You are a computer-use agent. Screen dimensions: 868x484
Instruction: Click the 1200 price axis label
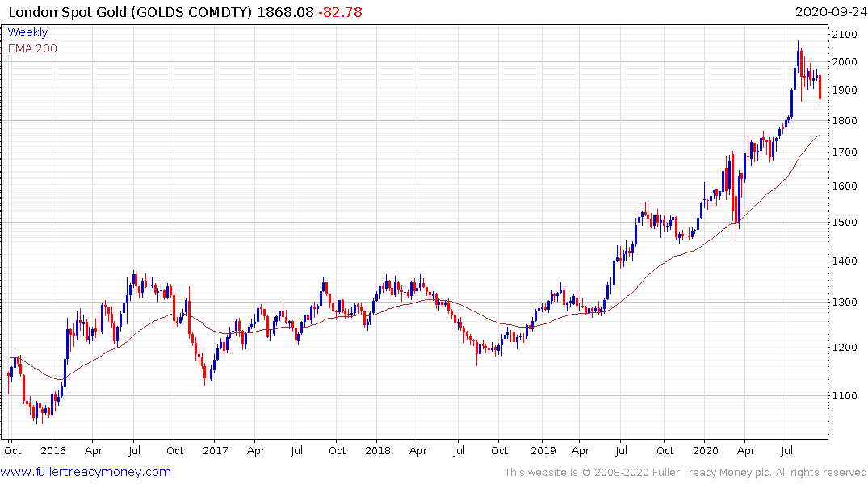click(845, 348)
